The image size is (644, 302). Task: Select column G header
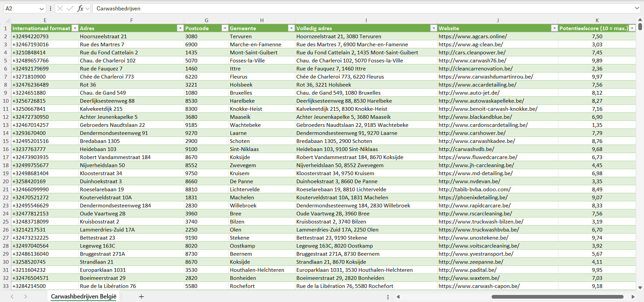click(x=206, y=20)
